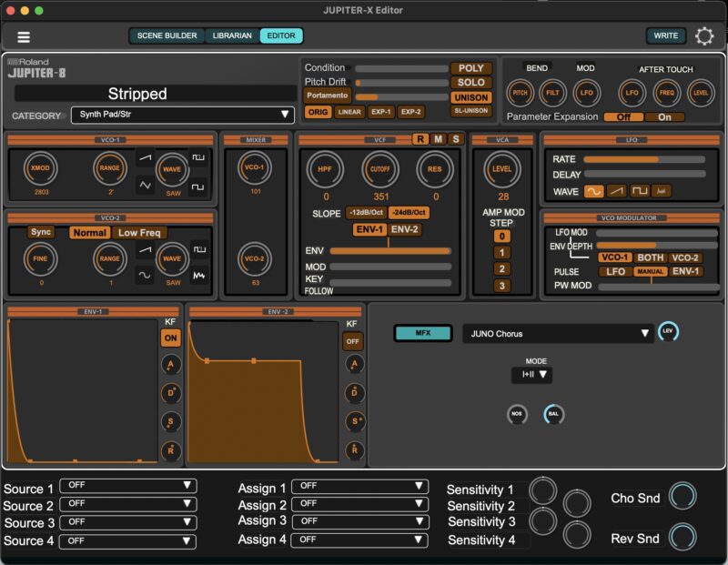Viewport: 728px width, 565px height.
Task: Click the Cho Snd knob
Action: point(682,496)
